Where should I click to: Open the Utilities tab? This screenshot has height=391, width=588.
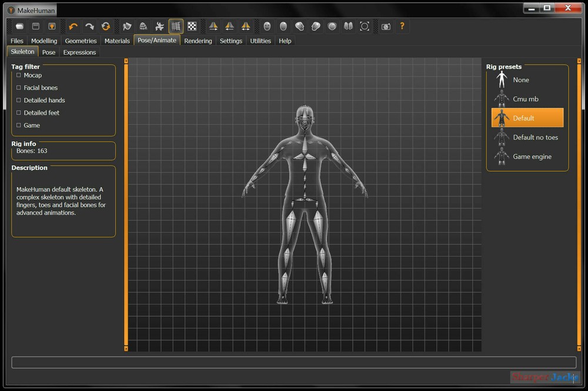point(260,41)
